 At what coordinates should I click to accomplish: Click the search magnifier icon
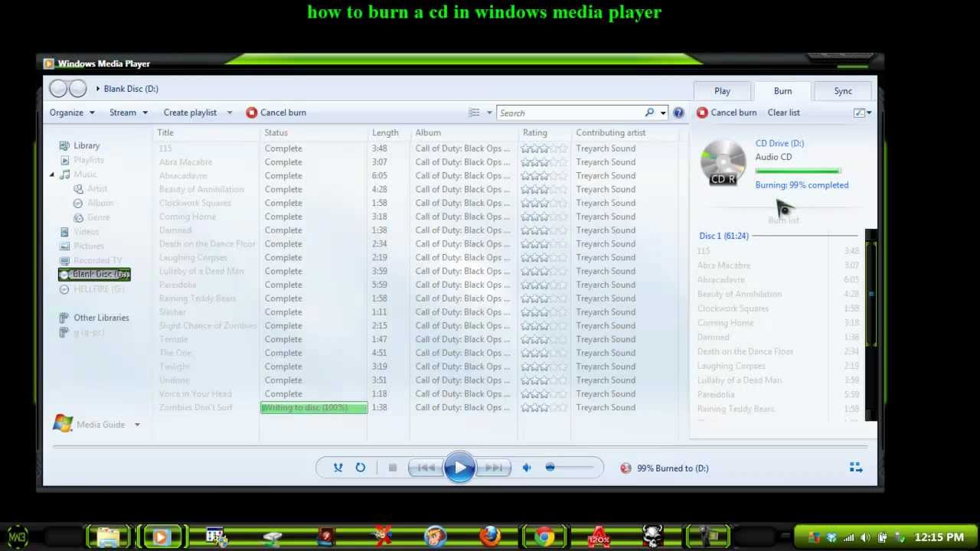(x=649, y=112)
